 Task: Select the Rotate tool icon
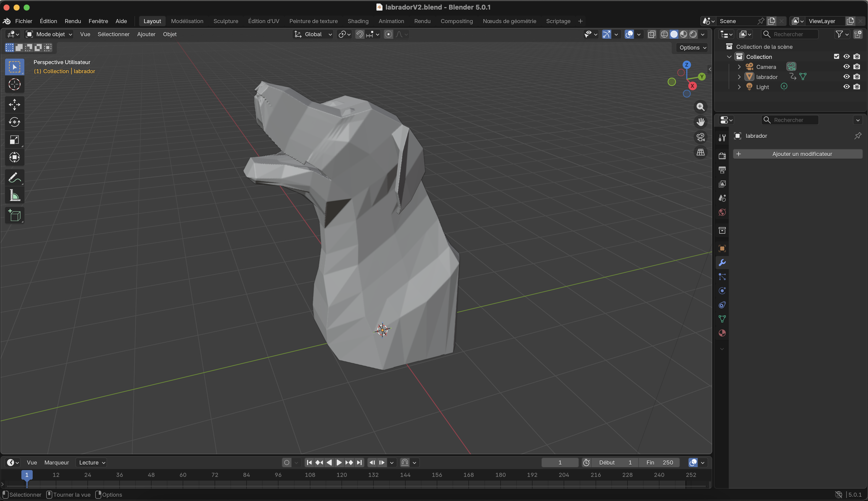pyautogui.click(x=14, y=122)
